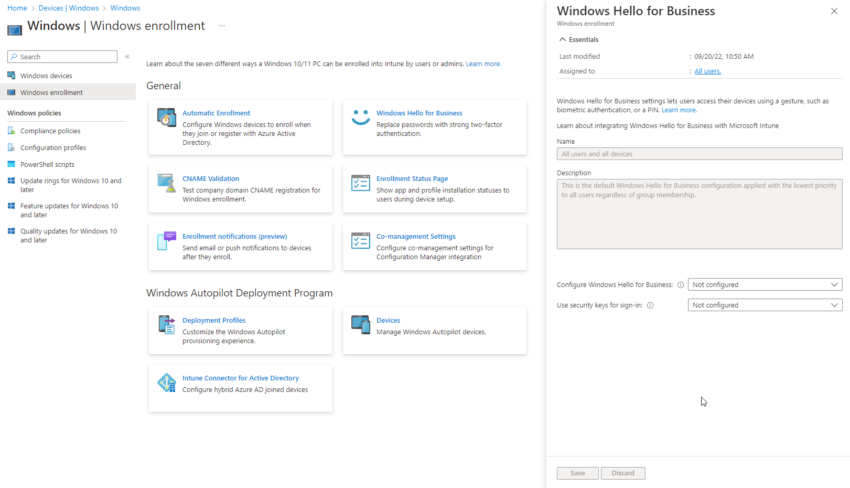
Task: Click the Intune Connector for Active Directory icon
Action: pos(166,383)
